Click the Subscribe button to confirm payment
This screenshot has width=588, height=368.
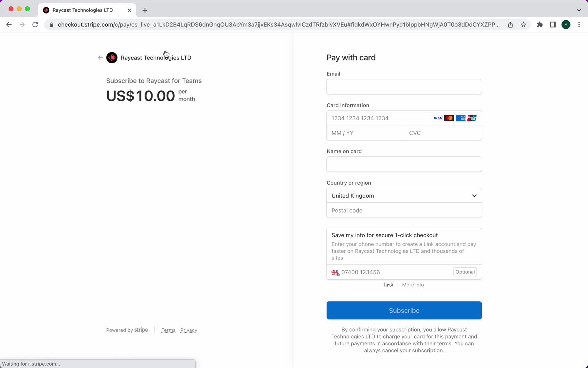click(x=404, y=310)
